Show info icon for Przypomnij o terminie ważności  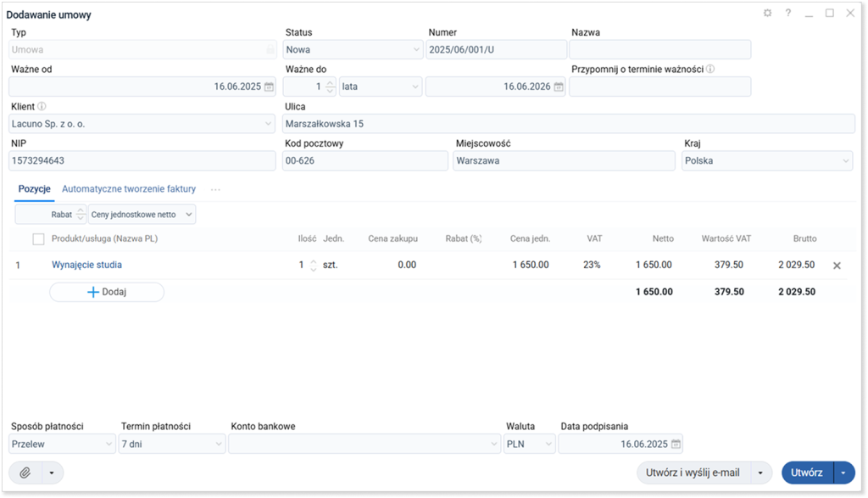point(710,70)
